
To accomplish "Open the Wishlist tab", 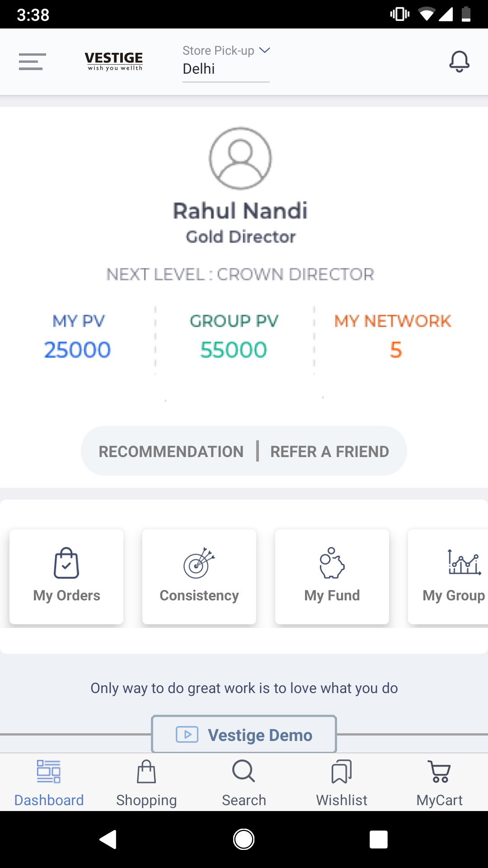I will point(342,783).
